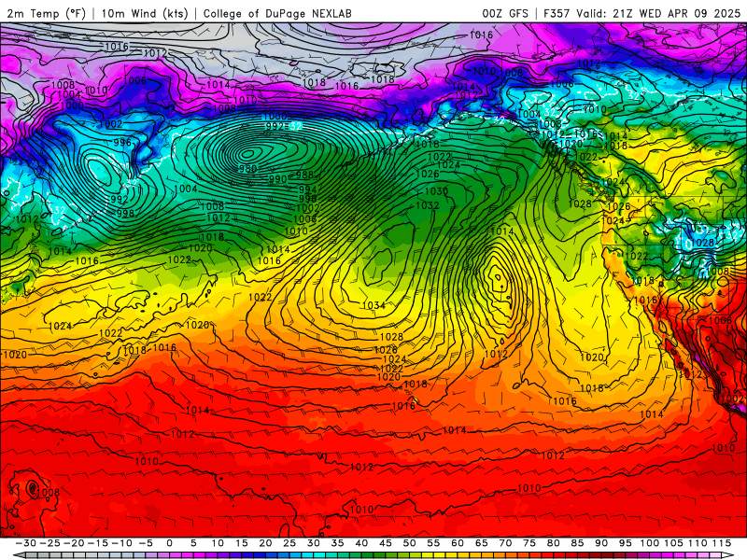Click the 994 isobar label
Image resolution: width=747 pixels, height=560 pixels.
click(x=308, y=189)
